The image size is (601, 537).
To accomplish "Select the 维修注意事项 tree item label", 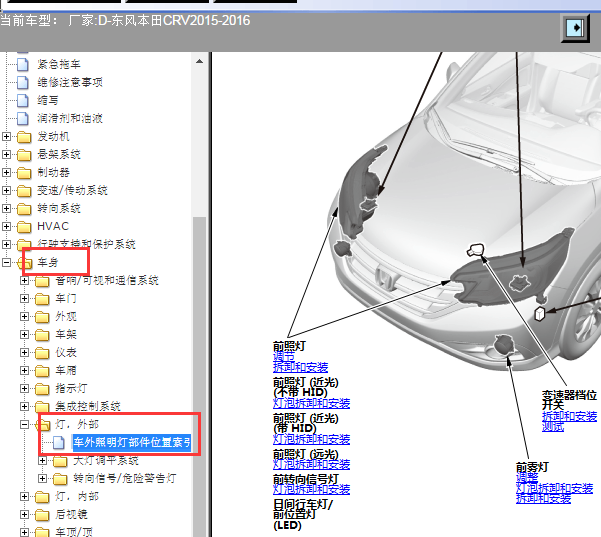I will (x=70, y=82).
